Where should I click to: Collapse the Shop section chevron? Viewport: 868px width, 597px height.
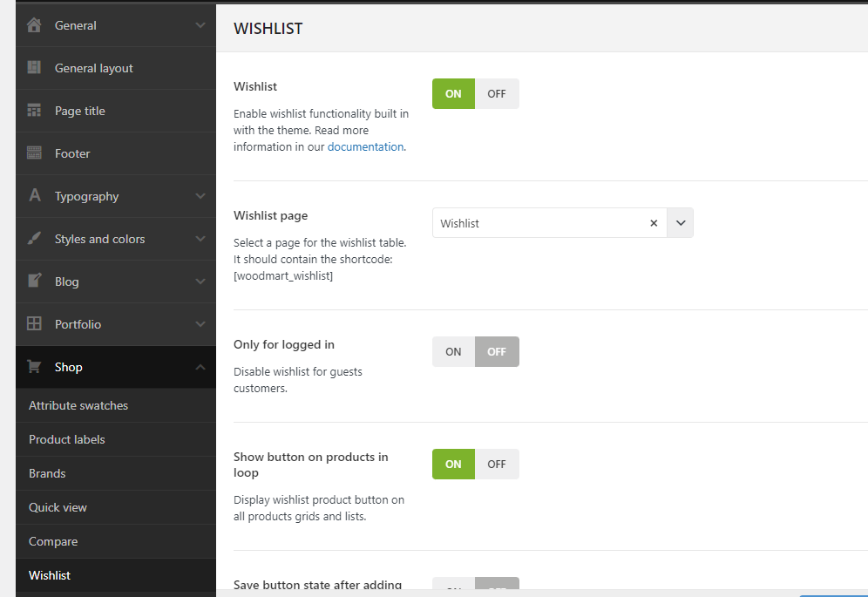coord(200,367)
